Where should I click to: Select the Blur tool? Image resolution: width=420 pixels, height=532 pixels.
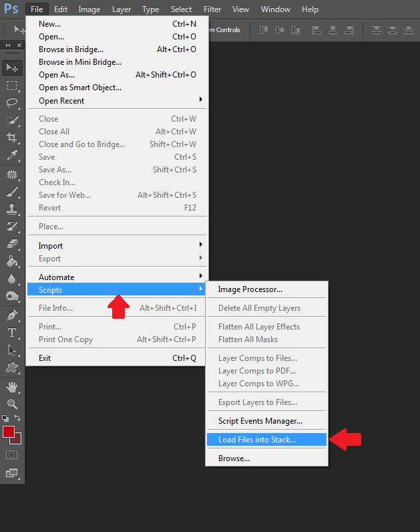pos(12,279)
